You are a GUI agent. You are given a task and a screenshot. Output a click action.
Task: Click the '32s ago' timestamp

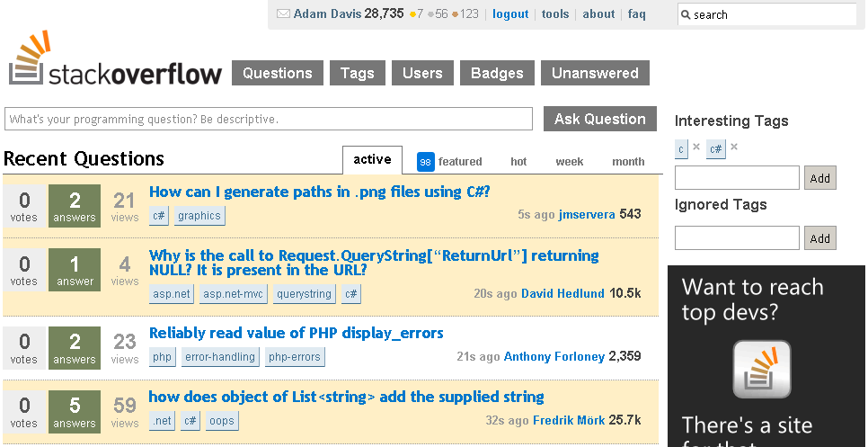click(x=507, y=420)
